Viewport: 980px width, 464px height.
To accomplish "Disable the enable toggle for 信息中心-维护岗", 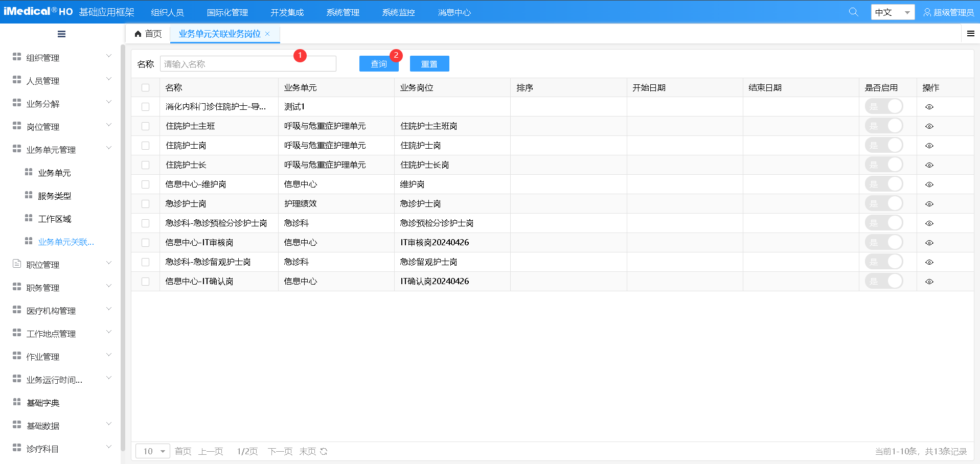I will point(884,184).
